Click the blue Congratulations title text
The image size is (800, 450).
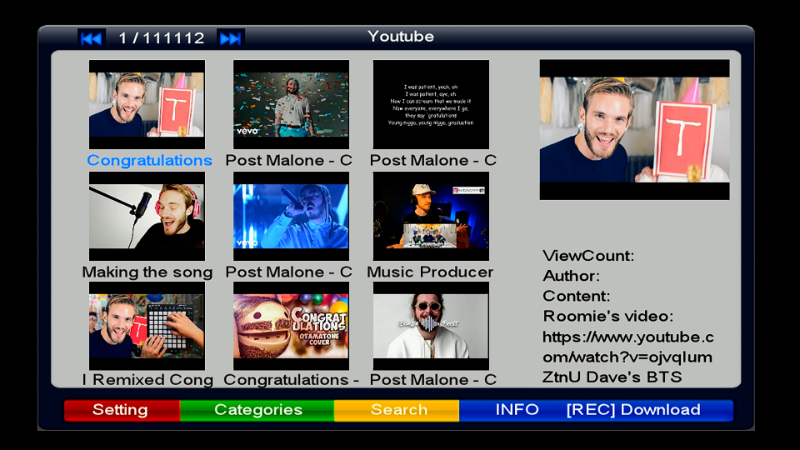point(149,161)
